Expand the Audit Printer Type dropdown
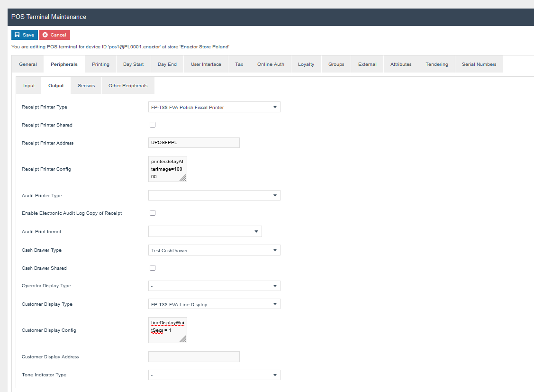 pyautogui.click(x=214, y=195)
